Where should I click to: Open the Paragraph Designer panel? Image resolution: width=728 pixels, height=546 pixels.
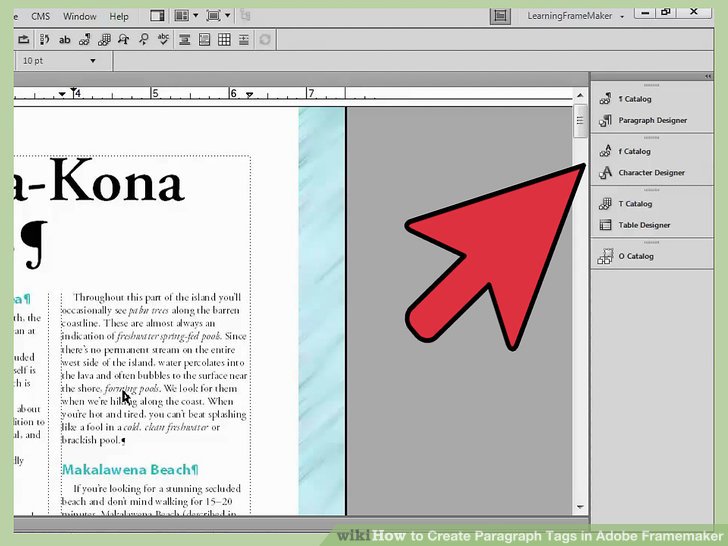pos(652,120)
